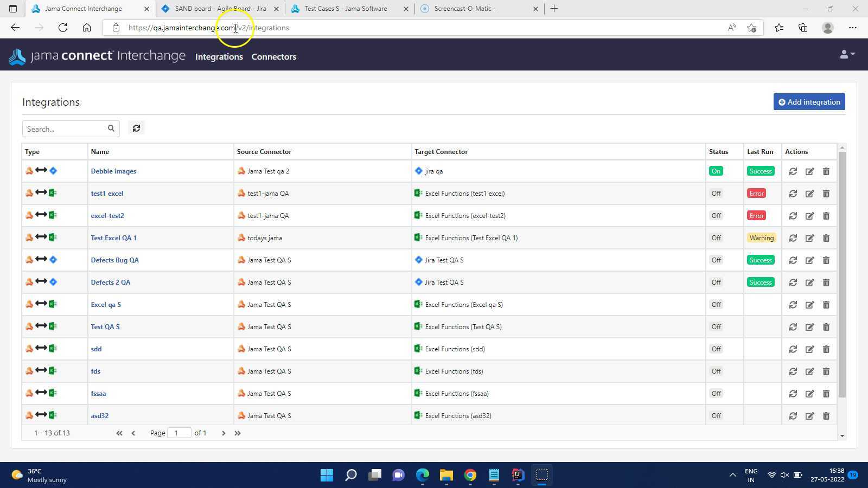868x488 pixels.
Task: Click the Excel icon for Excel Functions (sdd)
Action: (x=418, y=349)
